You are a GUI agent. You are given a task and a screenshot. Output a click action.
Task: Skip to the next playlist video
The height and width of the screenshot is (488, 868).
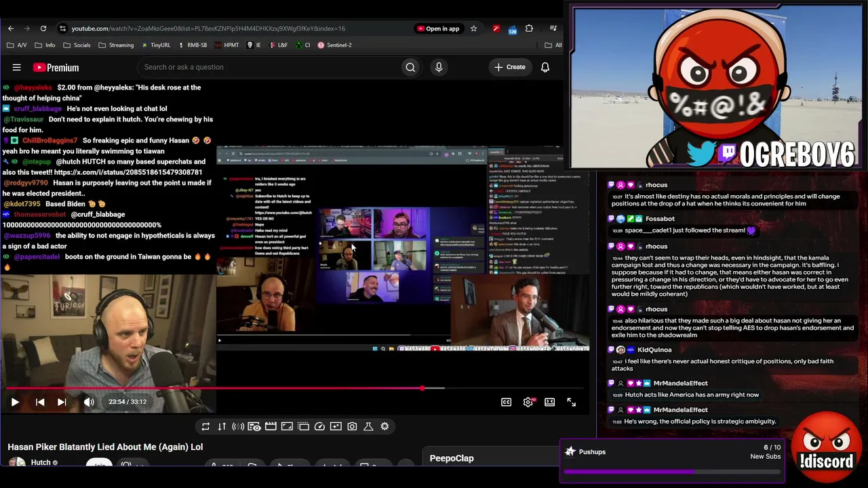pos(62,402)
